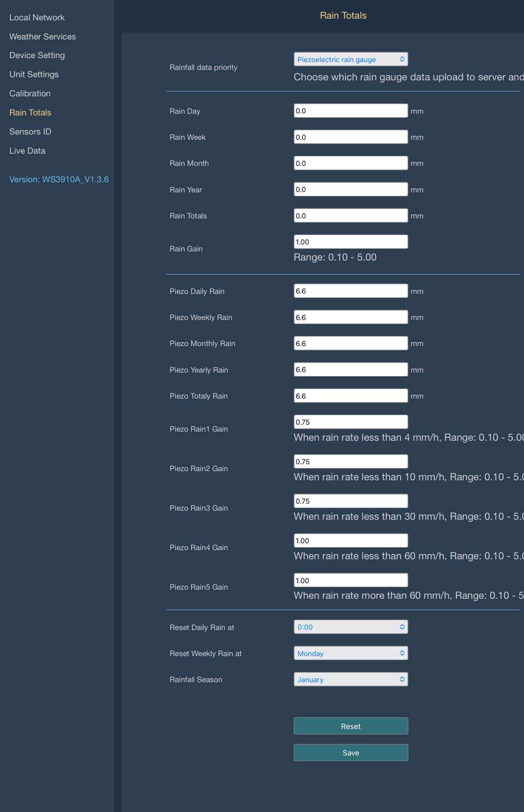Click the Rain Totals page heading

tap(343, 16)
